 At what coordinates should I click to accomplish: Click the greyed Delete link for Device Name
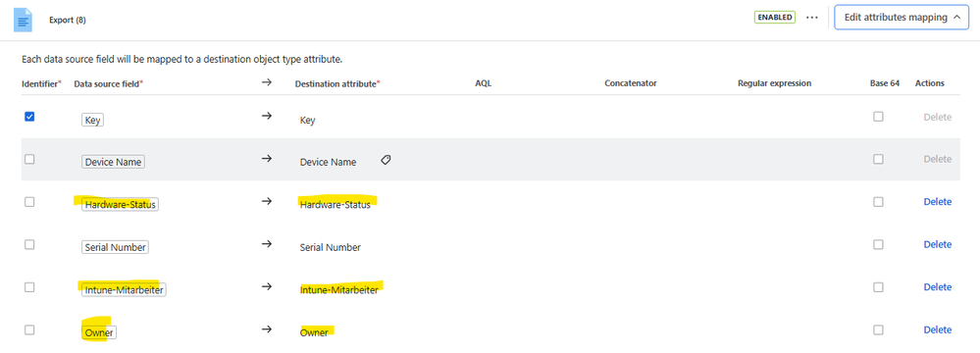coord(938,159)
